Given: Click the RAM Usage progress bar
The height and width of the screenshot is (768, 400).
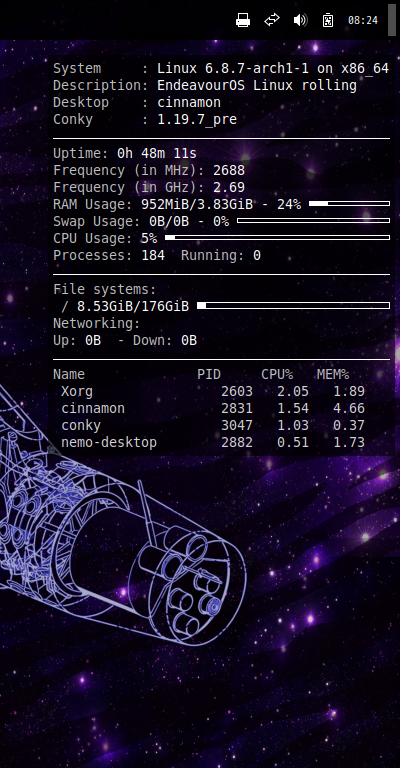Looking at the screenshot, I should [x=350, y=203].
